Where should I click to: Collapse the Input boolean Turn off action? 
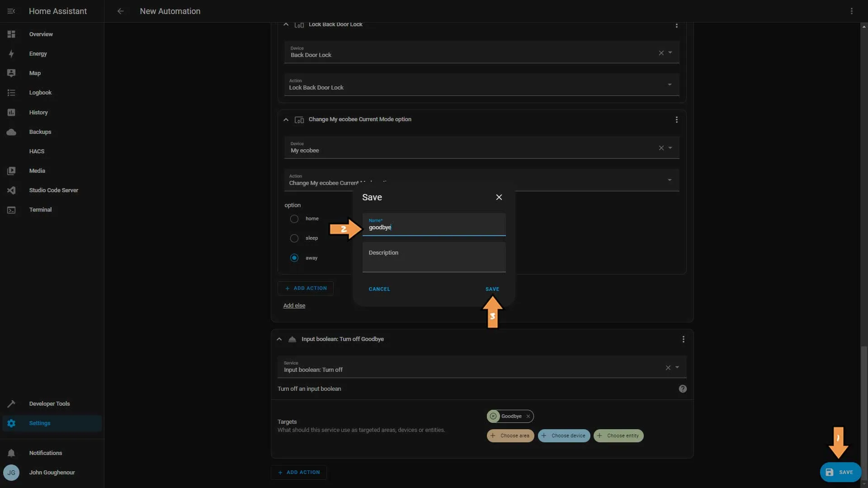point(279,339)
